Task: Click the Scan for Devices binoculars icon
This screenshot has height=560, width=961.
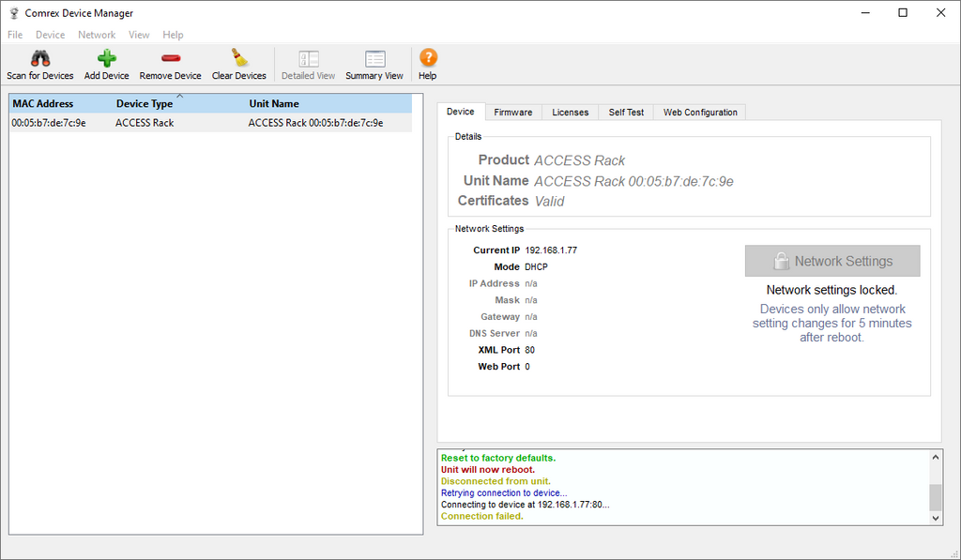Action: (x=40, y=58)
